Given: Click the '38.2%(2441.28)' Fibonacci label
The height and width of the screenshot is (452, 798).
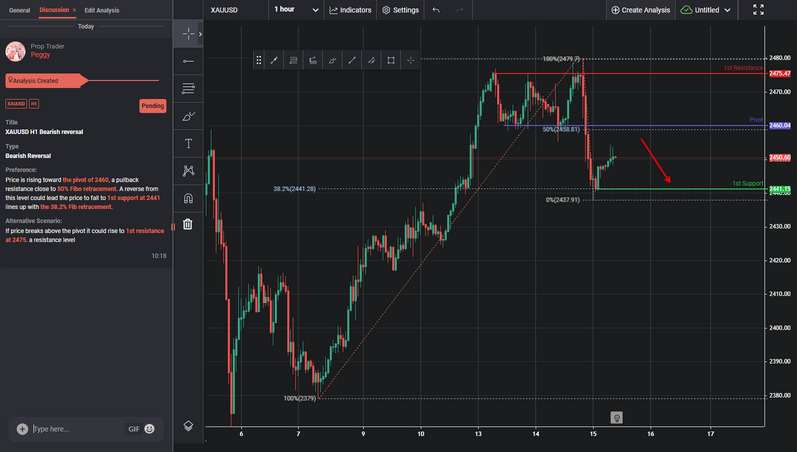Looking at the screenshot, I should tap(294, 189).
